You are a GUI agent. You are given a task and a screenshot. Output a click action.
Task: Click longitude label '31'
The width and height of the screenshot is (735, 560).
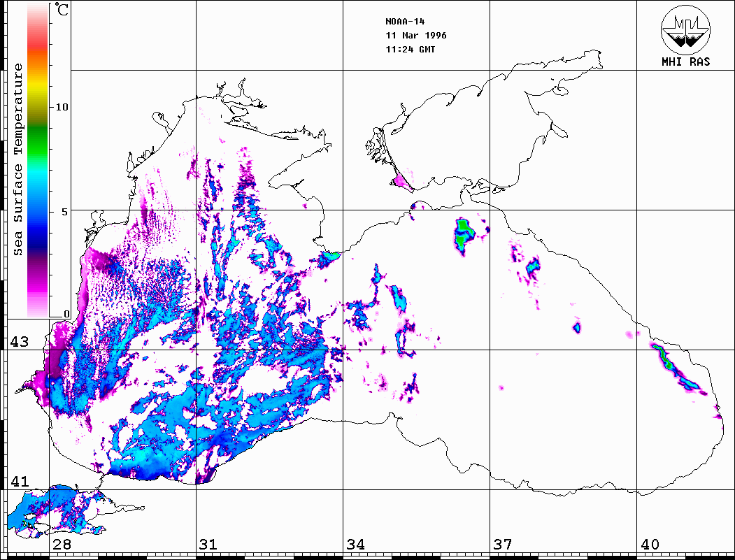208,544
